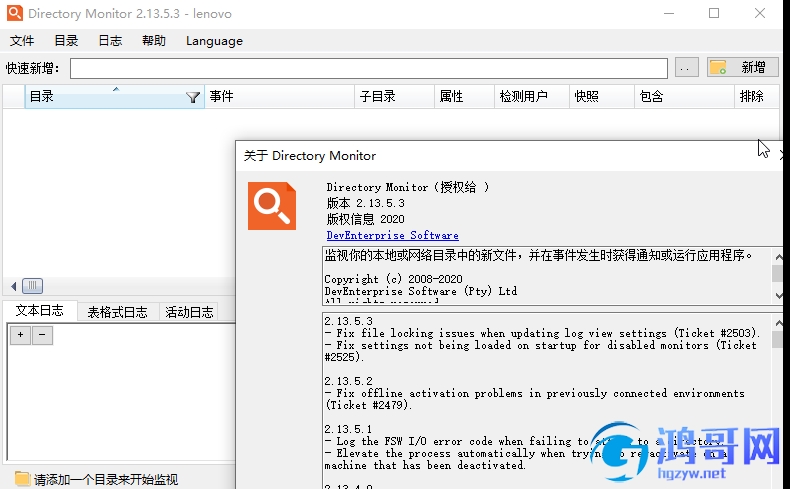Viewport: 790px width, 489px height.
Task: Click the 包含 column header
Action: 684,96
